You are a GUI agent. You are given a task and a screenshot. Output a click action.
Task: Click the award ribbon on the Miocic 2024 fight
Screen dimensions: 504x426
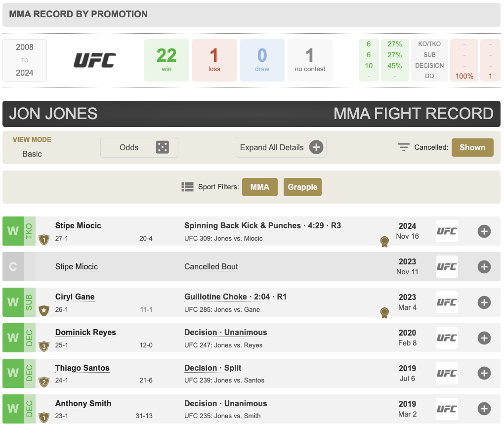pyautogui.click(x=384, y=242)
